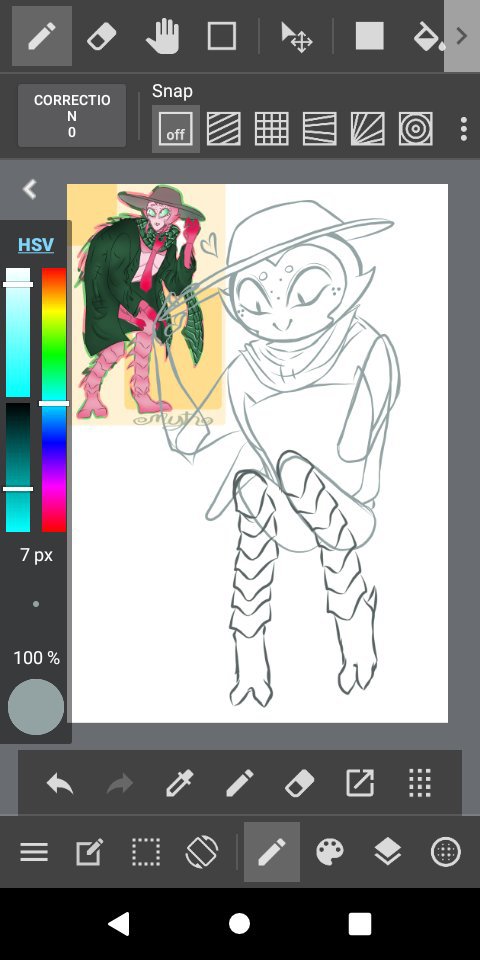This screenshot has height=960, width=480.
Task: Open the Layers panel
Action: click(388, 852)
